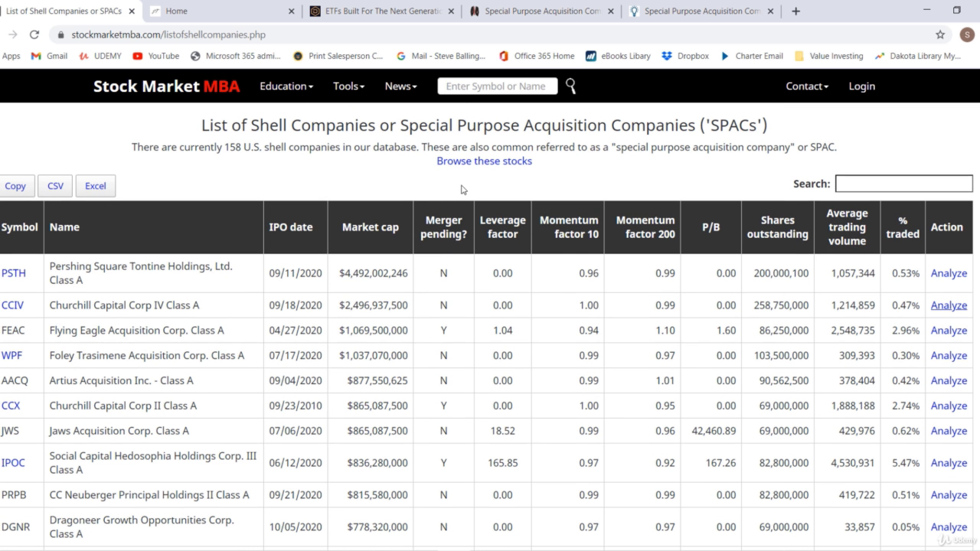The height and width of the screenshot is (551, 980).
Task: Sort table by IPO date header
Action: (296, 227)
